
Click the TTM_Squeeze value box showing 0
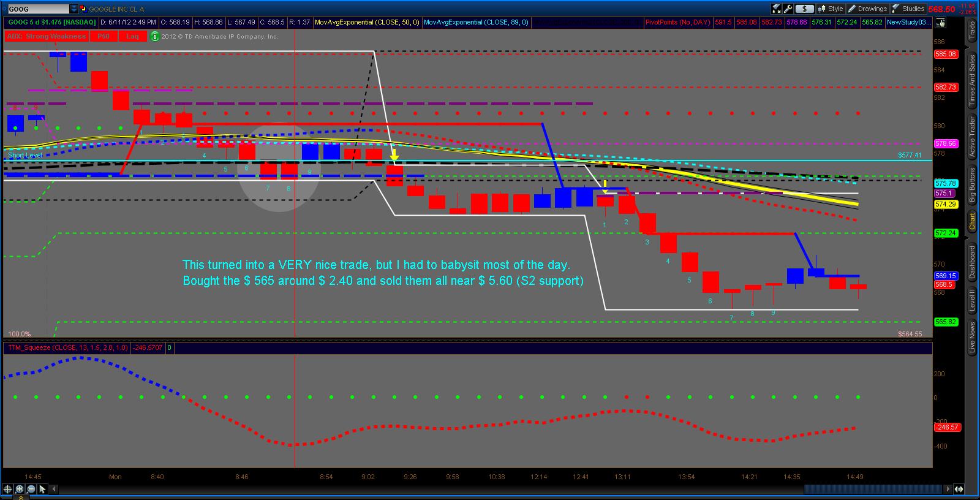coord(170,347)
